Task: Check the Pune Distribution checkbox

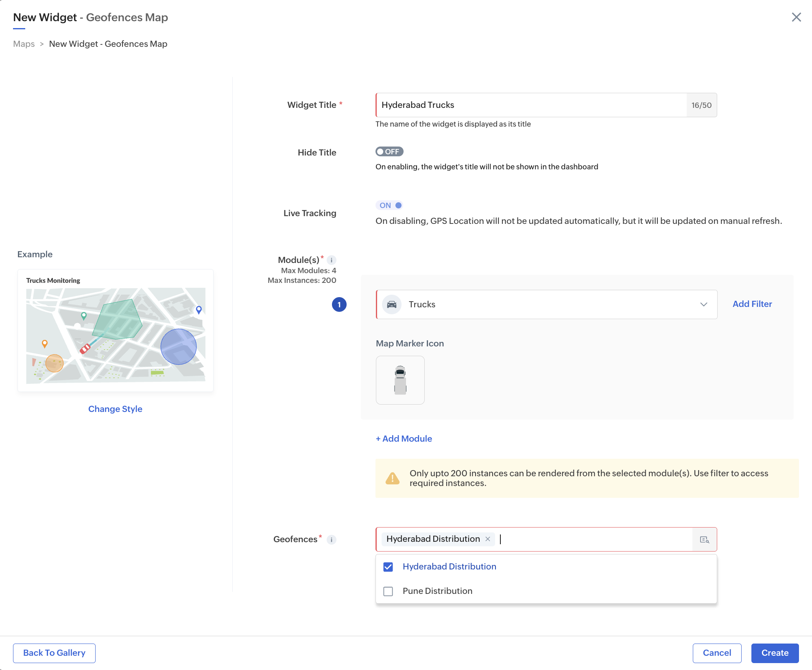Action: click(x=388, y=591)
